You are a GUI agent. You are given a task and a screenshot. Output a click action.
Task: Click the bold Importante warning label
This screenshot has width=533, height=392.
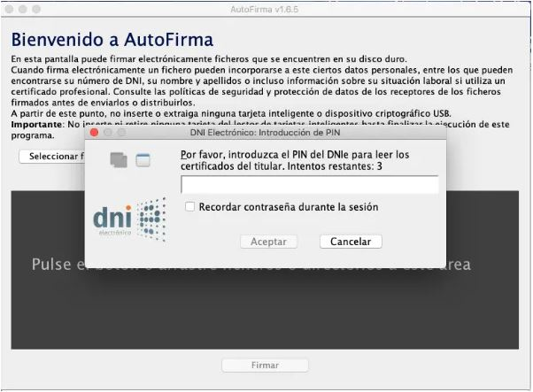pyautogui.click(x=36, y=125)
